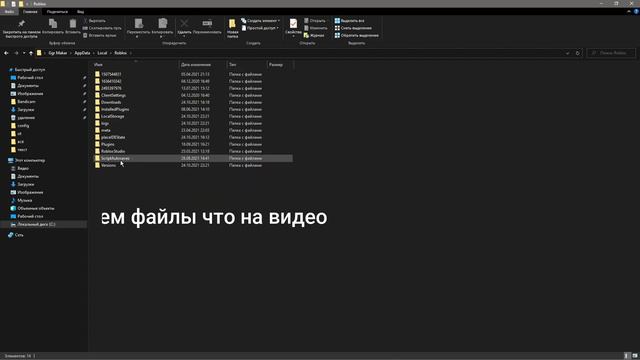Click Выделить все (Select all)
640x360 pixels.
click(349, 21)
